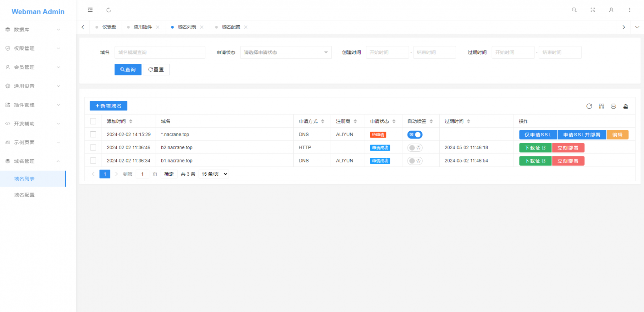Click the refresh page icon in header

point(109,10)
